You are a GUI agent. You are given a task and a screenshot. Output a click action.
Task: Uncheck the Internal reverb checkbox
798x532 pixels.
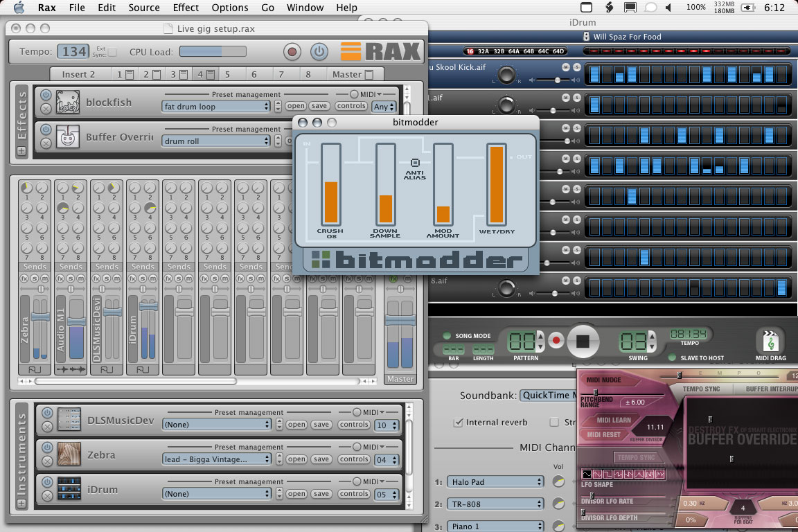(459, 423)
